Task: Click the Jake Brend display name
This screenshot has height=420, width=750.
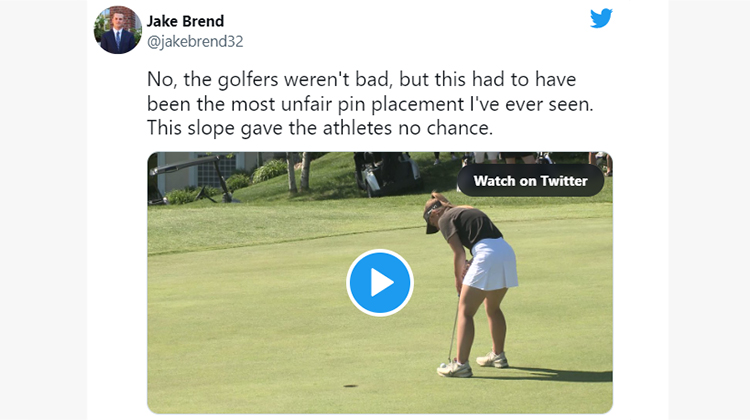Action: [x=185, y=21]
